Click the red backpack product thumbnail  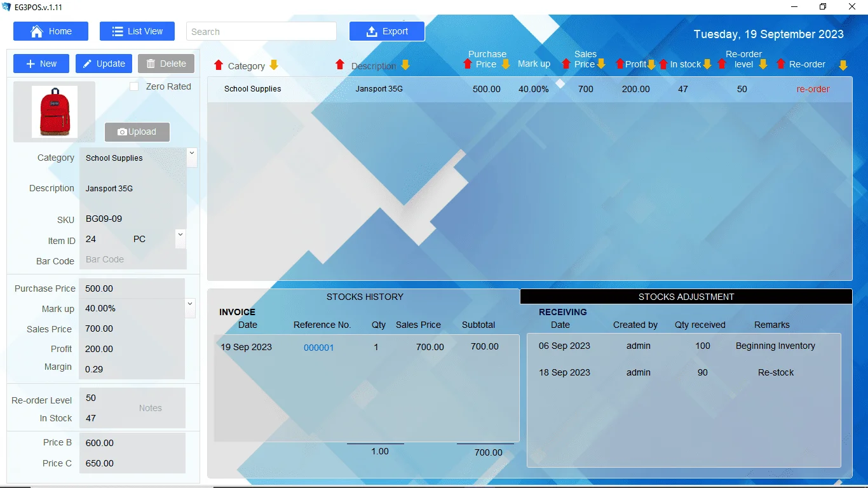click(55, 112)
